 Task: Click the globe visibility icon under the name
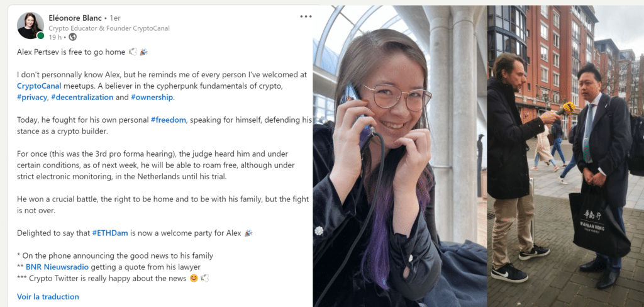[x=73, y=37]
